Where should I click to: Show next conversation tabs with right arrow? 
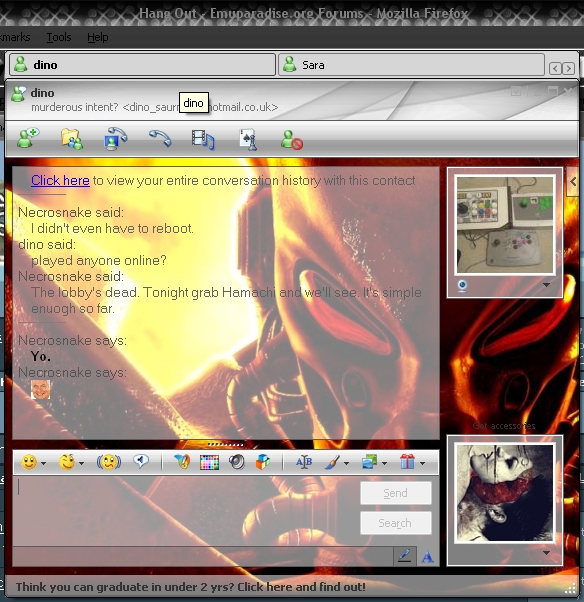pos(569,68)
